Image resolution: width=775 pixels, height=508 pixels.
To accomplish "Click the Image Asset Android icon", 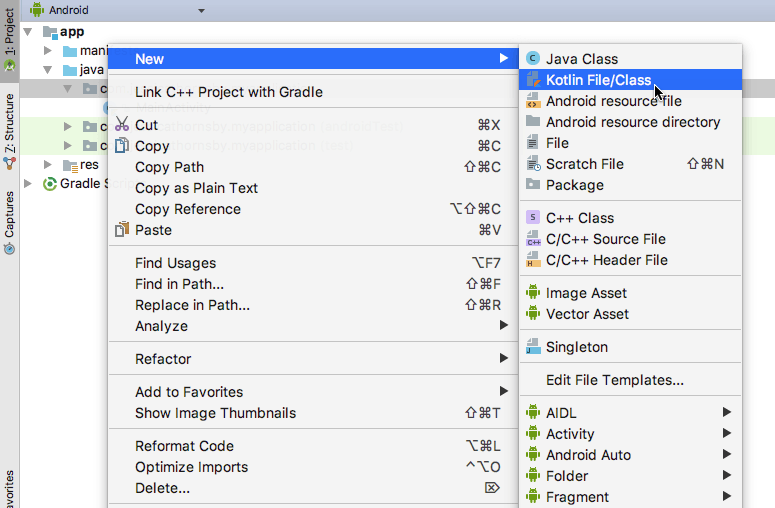I will (533, 293).
